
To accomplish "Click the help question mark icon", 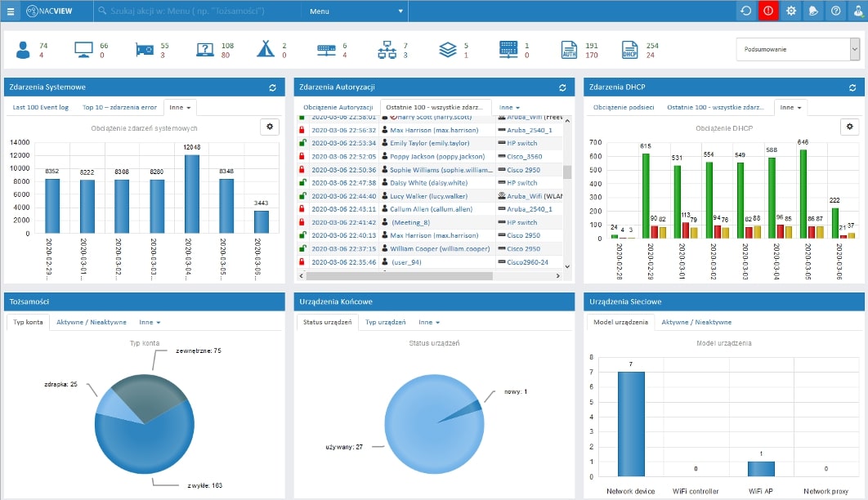I will (x=835, y=11).
